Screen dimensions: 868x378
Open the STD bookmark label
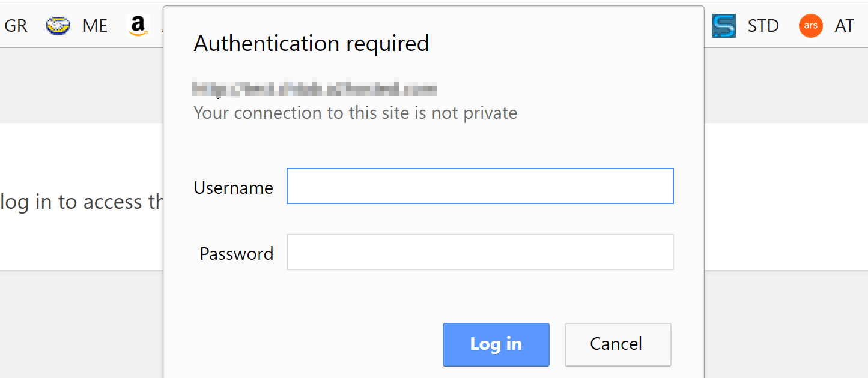click(763, 26)
